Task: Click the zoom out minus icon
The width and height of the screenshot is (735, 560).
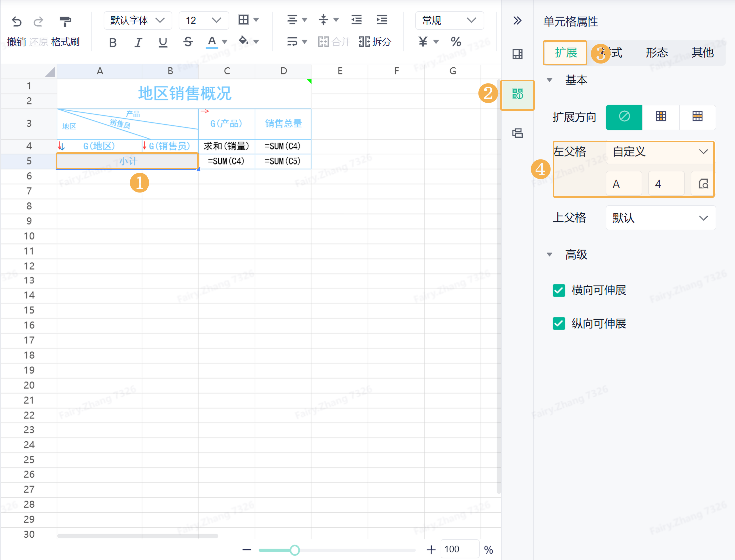Action: [x=247, y=550]
